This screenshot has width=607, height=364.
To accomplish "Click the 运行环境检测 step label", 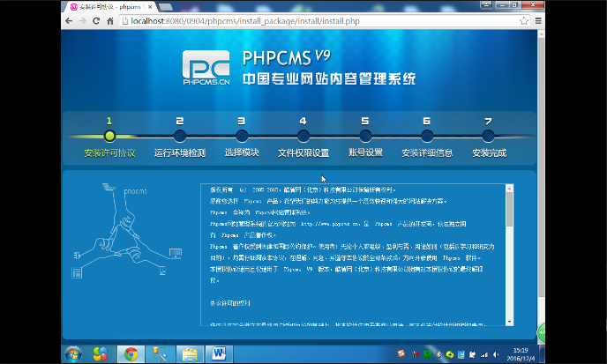I will click(180, 153).
